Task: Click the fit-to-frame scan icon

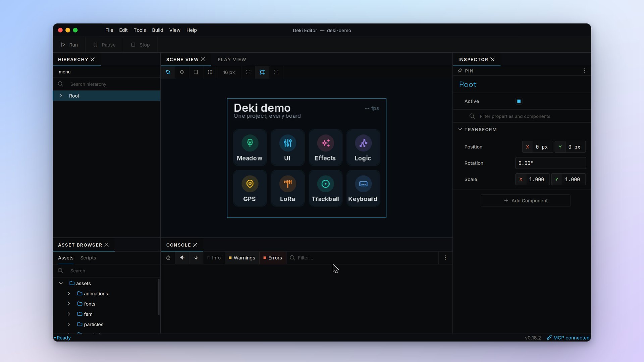Action: (x=248, y=72)
